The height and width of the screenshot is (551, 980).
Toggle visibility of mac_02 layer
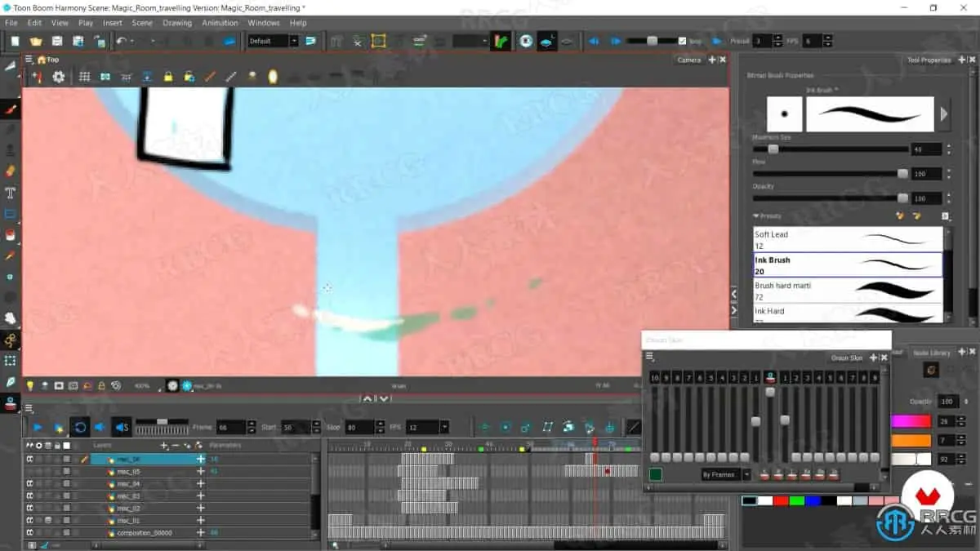[x=29, y=508]
